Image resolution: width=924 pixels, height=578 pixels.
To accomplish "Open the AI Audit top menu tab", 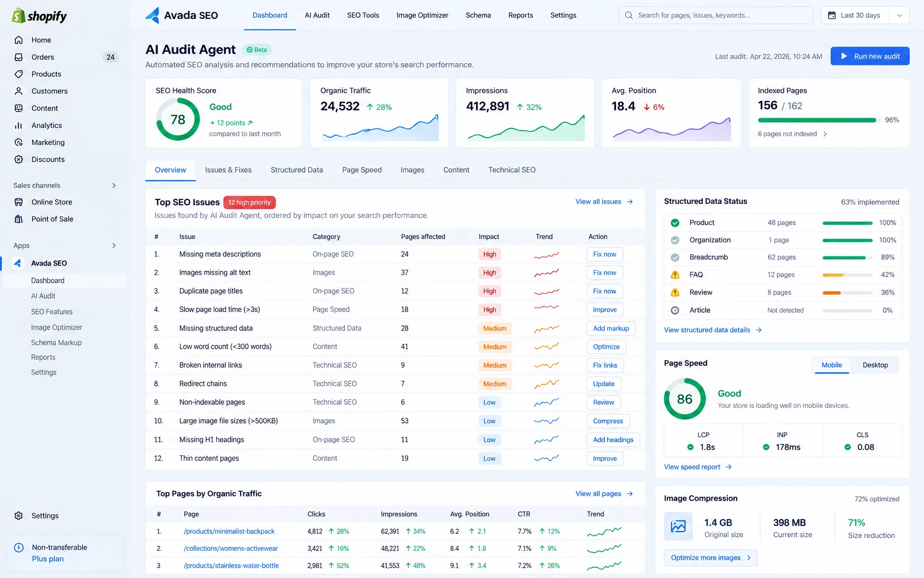I will 317,15.
